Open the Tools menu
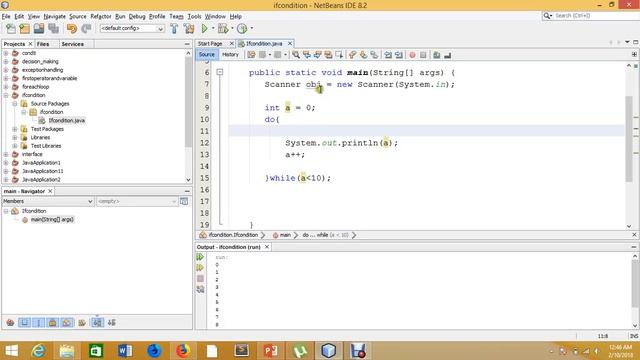The image size is (640, 360). point(194,16)
